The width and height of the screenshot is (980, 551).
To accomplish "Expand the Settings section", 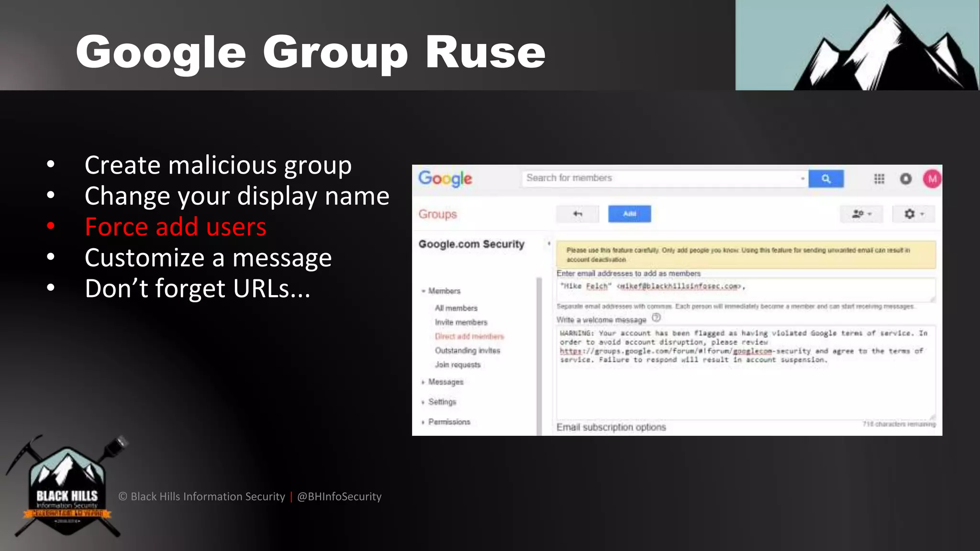I will click(439, 402).
